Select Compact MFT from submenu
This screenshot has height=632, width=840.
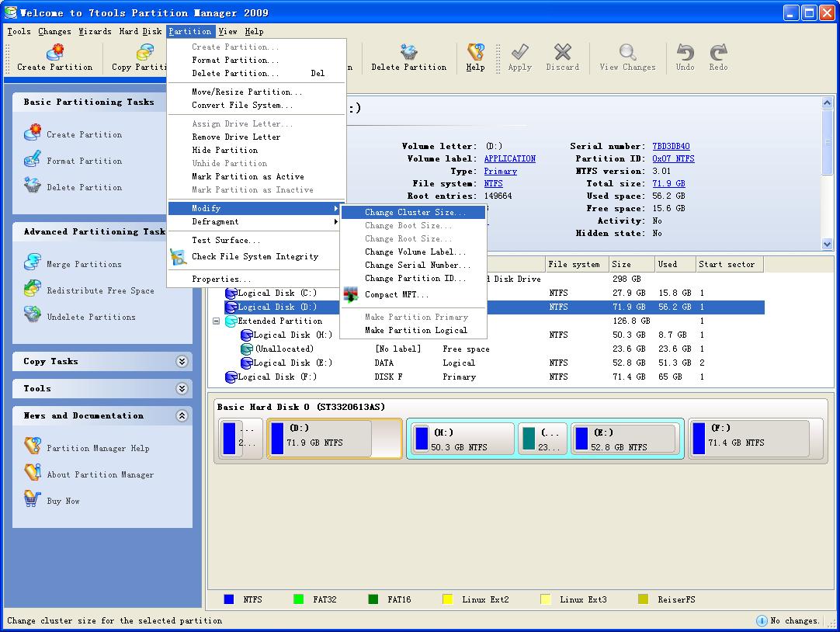[x=396, y=295]
